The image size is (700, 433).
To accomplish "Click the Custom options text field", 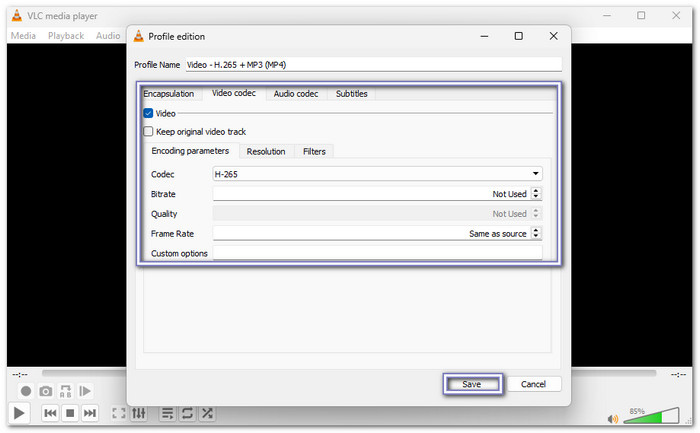I will (377, 253).
